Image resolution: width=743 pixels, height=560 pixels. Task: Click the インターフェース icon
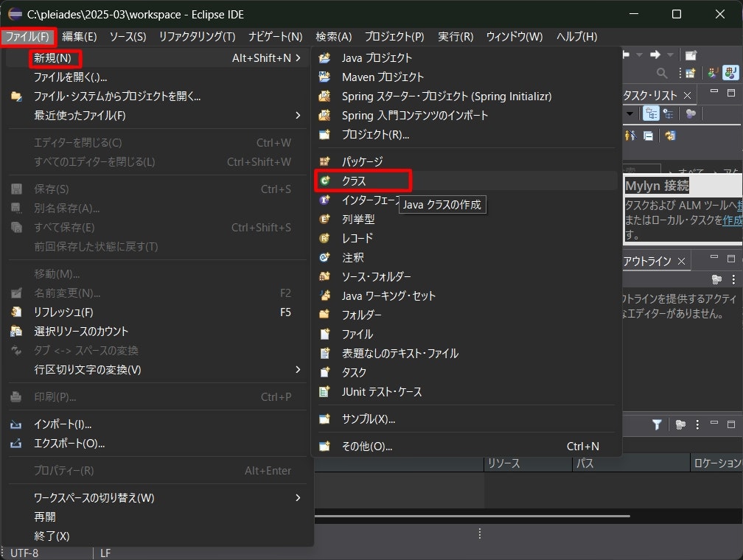324,200
